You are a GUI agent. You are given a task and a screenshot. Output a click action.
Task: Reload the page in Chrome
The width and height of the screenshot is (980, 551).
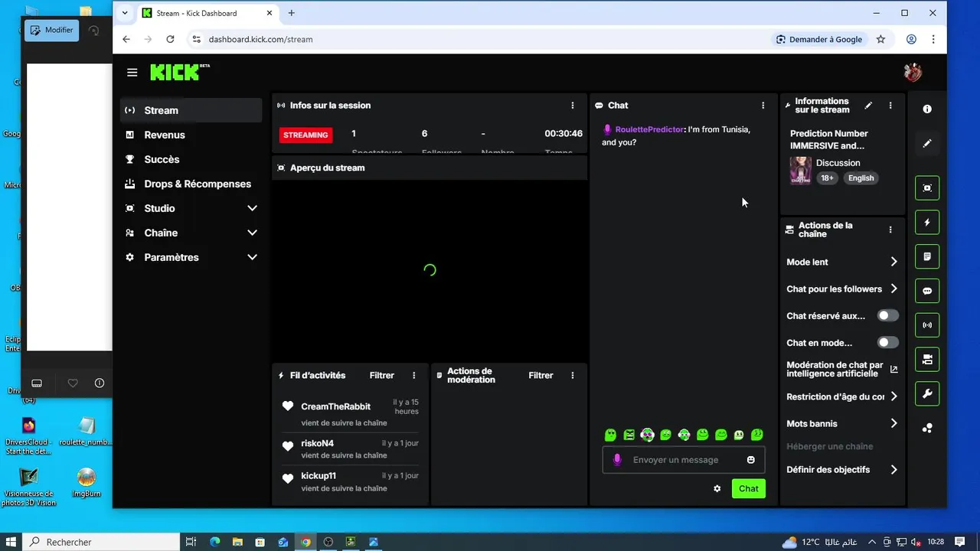170,39
